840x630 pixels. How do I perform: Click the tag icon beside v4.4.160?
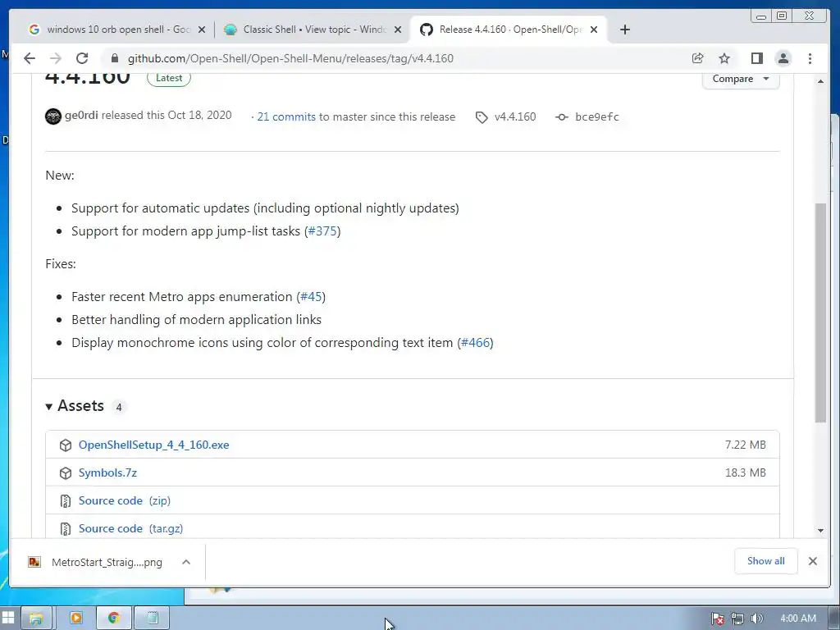click(x=482, y=117)
